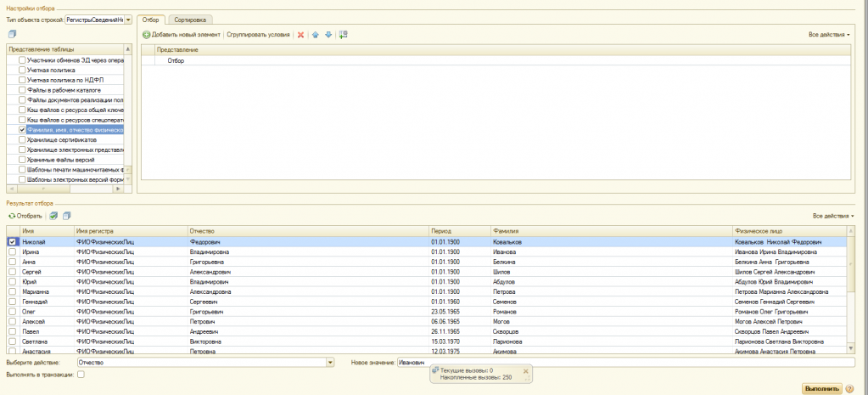
Task: Click the red X delete filter icon
Action: (300, 35)
